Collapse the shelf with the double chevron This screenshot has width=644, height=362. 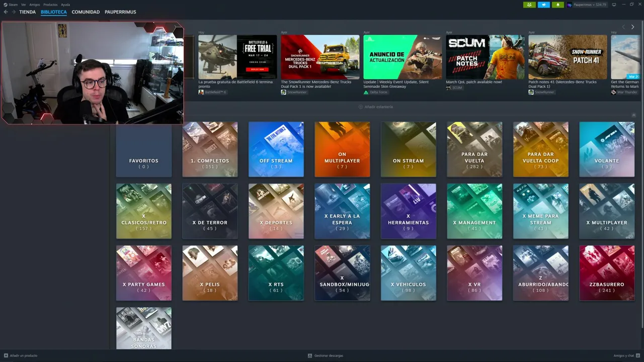[x=633, y=115]
